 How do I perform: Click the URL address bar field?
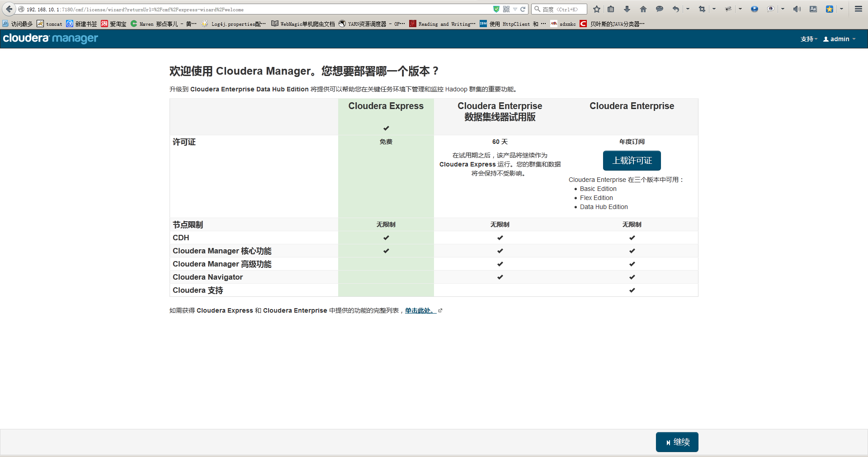pyautogui.click(x=258, y=10)
